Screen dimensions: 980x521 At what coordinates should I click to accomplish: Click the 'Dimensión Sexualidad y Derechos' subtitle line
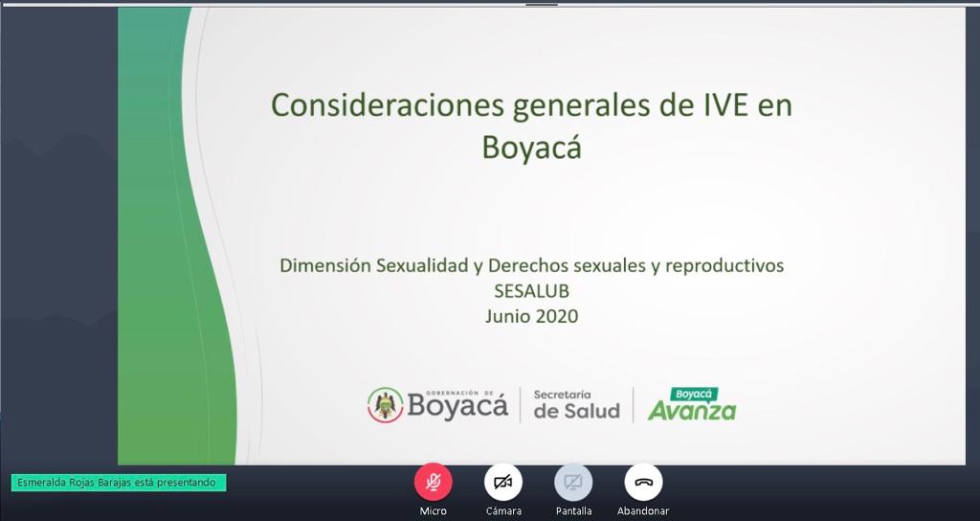coord(531,265)
